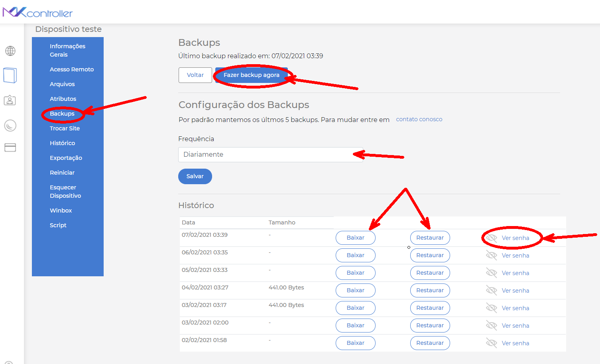Image resolution: width=600 pixels, height=364 pixels.
Task: Open the clients card icon in the sidebar
Action: point(10,100)
